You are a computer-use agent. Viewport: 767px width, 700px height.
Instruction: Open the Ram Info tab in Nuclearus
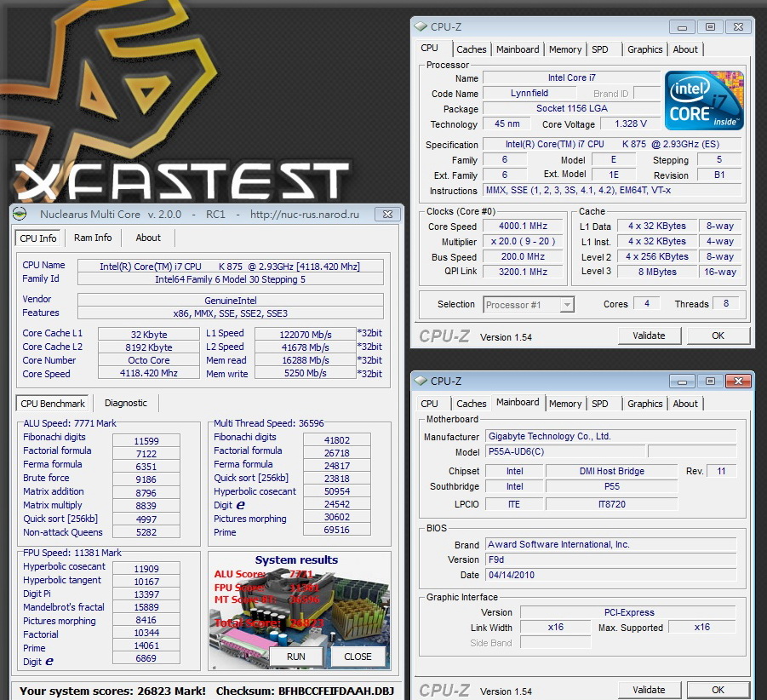tap(93, 238)
